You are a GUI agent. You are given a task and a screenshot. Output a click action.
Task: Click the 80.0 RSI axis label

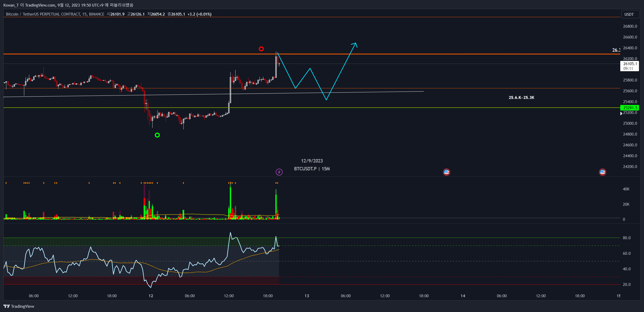coord(627,238)
